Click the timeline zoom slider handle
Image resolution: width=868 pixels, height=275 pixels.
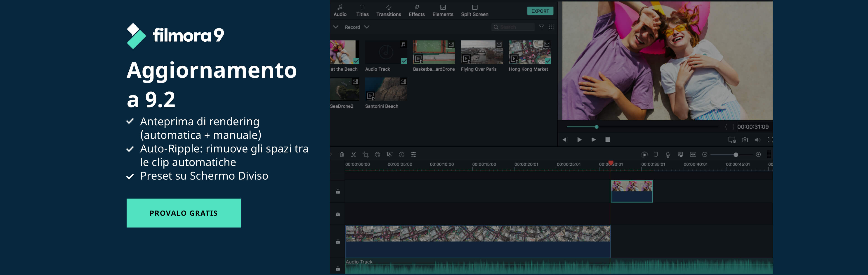pos(736,155)
